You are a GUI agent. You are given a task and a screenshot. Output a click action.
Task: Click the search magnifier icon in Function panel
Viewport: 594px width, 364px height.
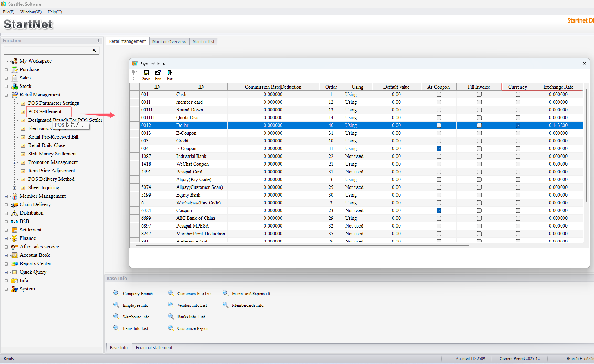pyautogui.click(x=94, y=51)
